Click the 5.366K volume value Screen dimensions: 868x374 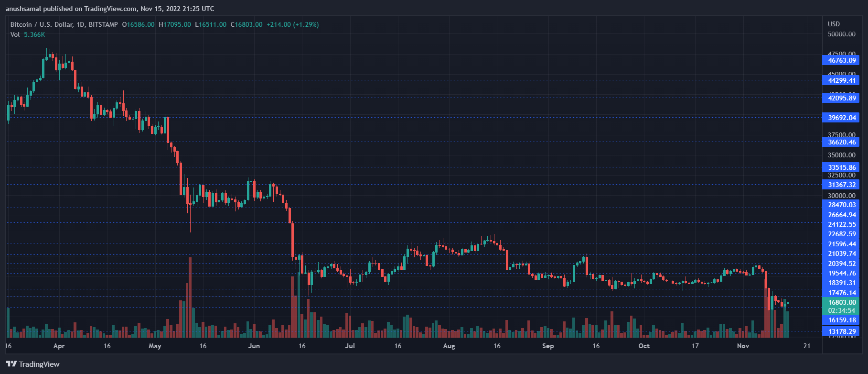tap(34, 34)
